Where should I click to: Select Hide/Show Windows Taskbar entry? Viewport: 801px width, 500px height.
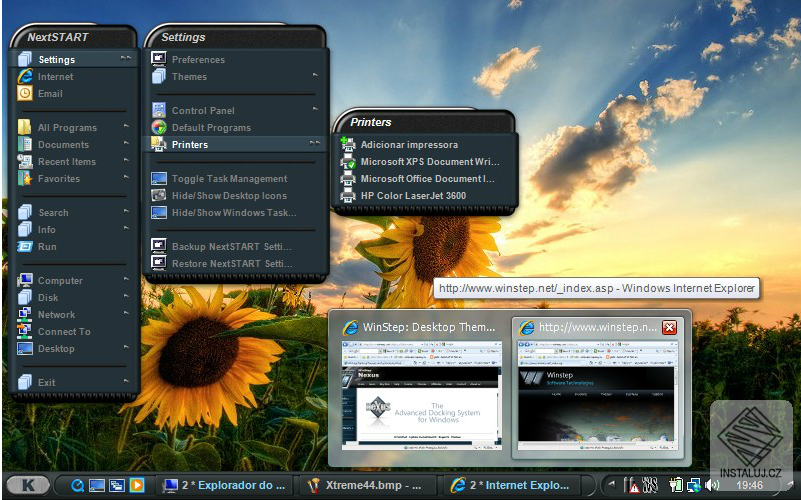236,212
